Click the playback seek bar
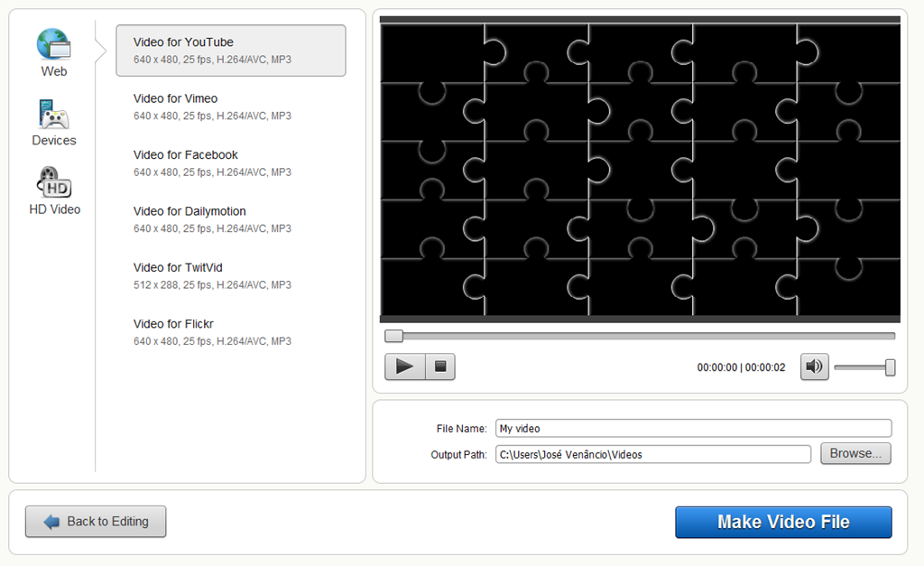 coord(639,335)
